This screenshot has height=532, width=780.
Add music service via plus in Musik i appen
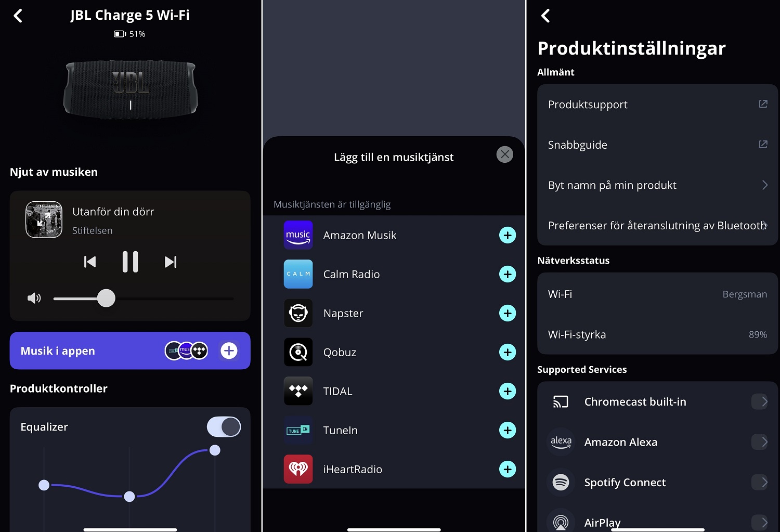click(x=229, y=351)
